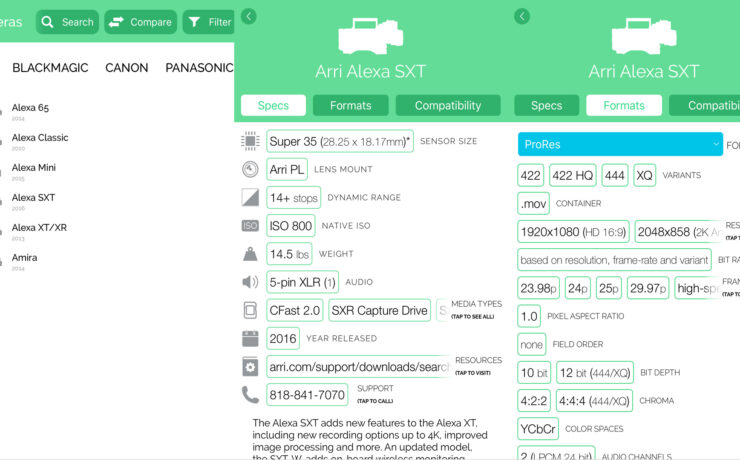The height and width of the screenshot is (460, 740).
Task: Select the CANON brand tab
Action: (126, 68)
